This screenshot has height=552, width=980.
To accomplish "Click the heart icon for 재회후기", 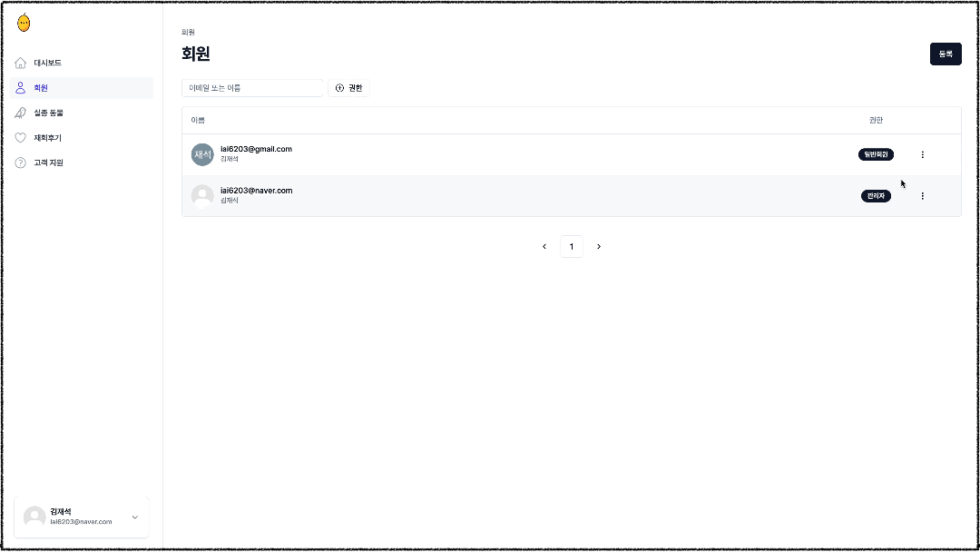I will (x=21, y=138).
